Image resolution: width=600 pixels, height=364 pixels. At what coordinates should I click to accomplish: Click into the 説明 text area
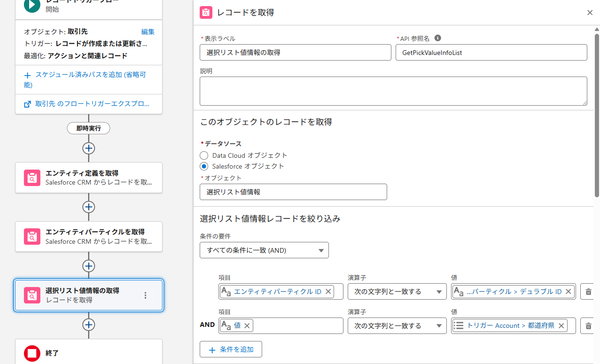coord(393,91)
